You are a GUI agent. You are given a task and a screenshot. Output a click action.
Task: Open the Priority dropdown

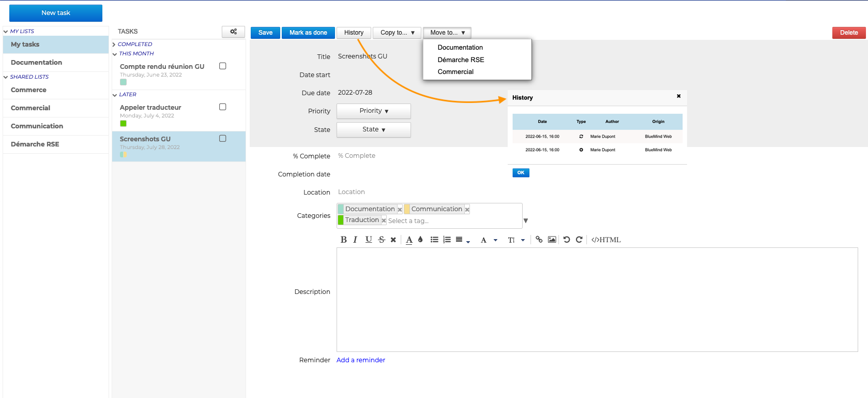(x=373, y=111)
